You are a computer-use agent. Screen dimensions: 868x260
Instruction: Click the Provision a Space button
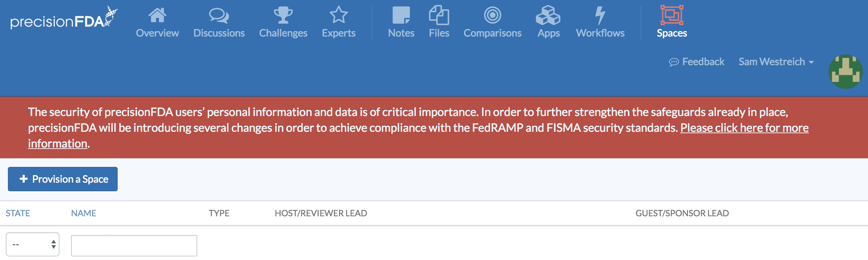[63, 179]
